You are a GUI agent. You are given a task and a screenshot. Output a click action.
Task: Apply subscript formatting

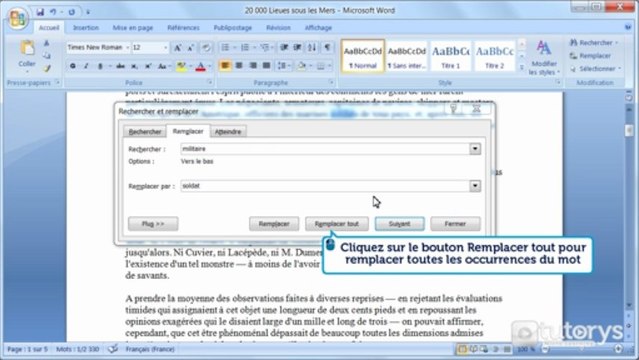134,66
